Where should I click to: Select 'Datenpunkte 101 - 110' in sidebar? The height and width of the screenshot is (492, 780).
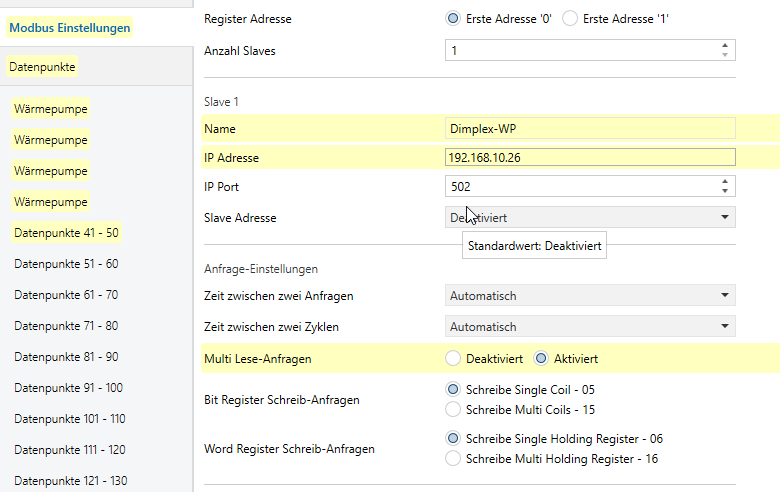click(x=70, y=419)
